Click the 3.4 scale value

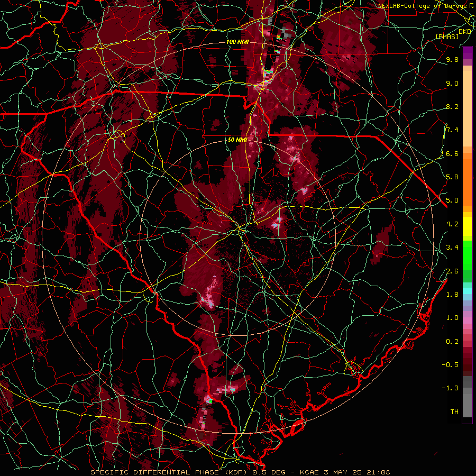452,248
